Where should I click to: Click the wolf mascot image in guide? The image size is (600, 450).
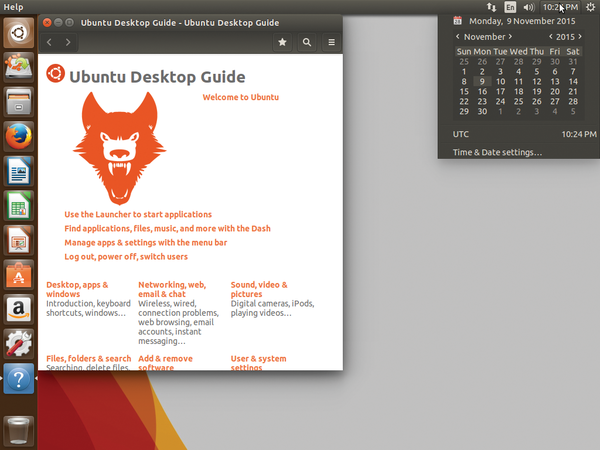(119, 148)
